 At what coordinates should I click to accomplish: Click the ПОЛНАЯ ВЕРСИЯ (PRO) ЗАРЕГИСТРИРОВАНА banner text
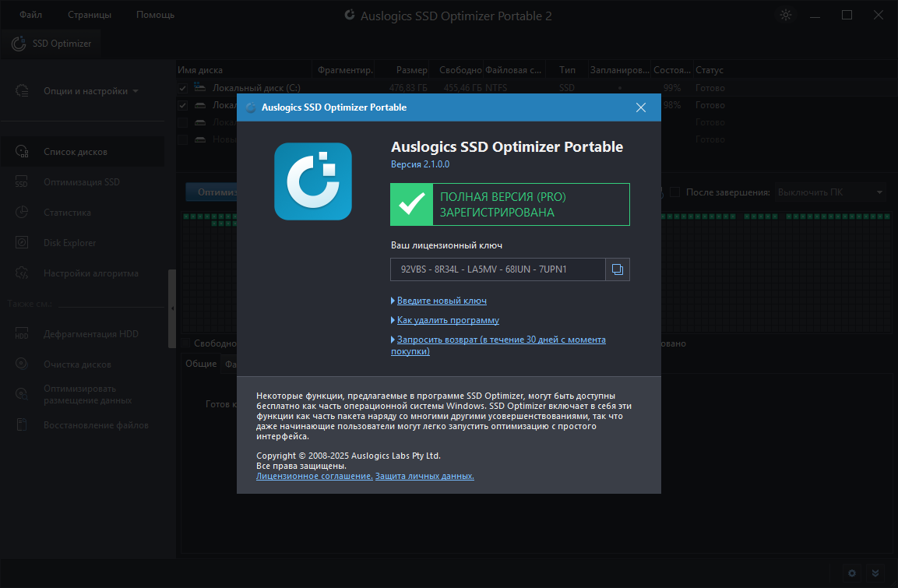point(503,204)
